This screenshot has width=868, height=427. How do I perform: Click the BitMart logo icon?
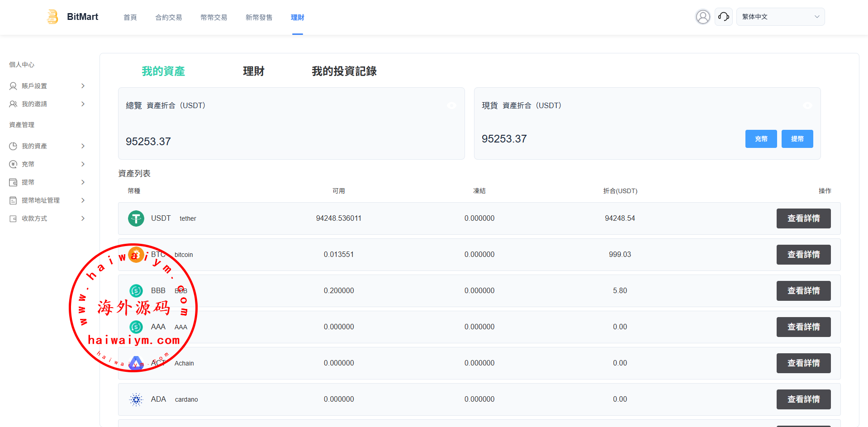coord(52,17)
